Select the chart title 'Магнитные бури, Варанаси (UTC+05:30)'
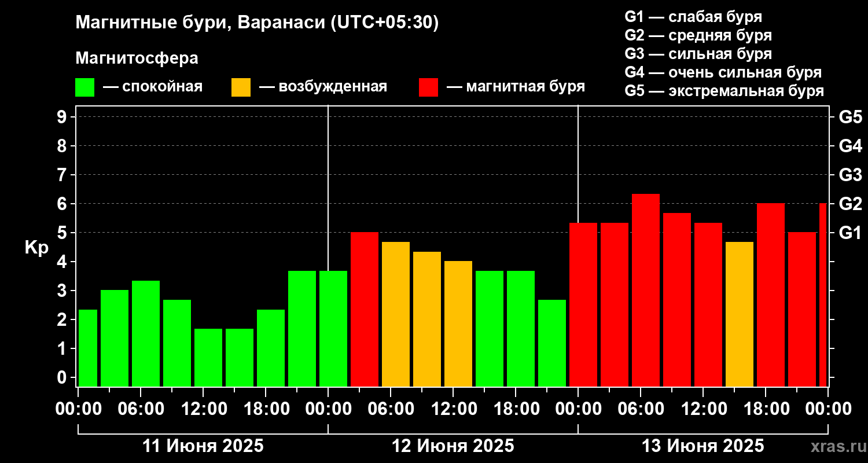 tap(257, 24)
